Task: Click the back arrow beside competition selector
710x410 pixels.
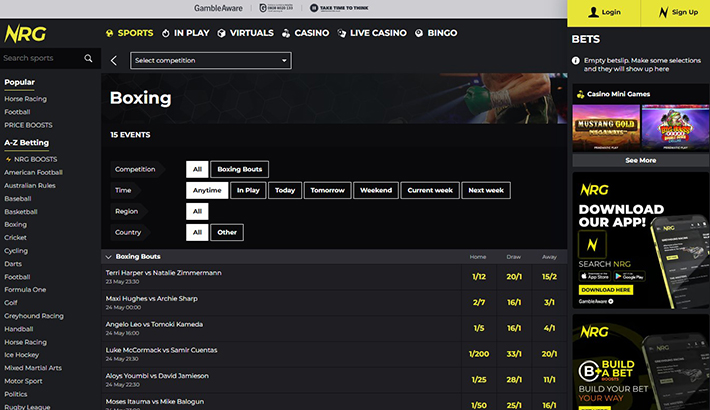Action: tap(114, 60)
